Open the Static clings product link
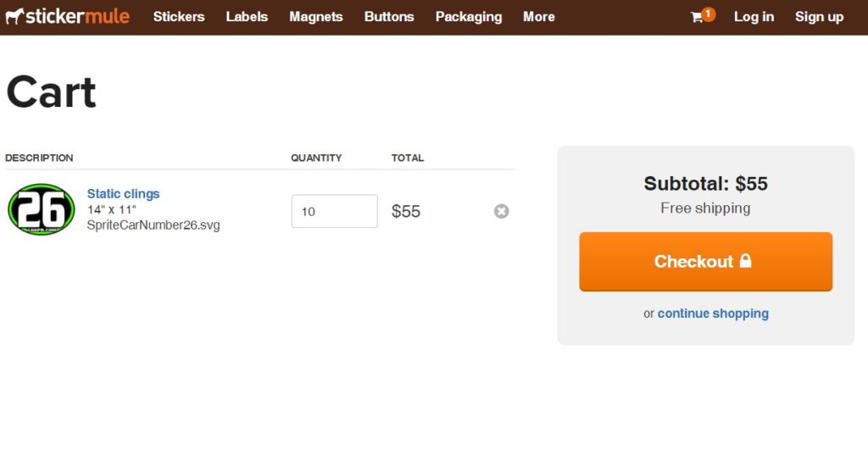868x472 pixels. (x=124, y=194)
